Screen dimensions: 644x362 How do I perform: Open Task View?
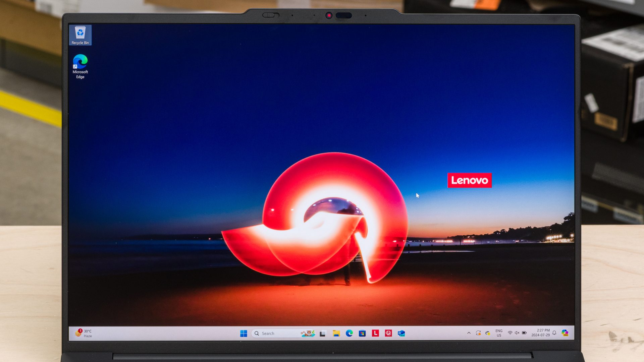coord(323,333)
